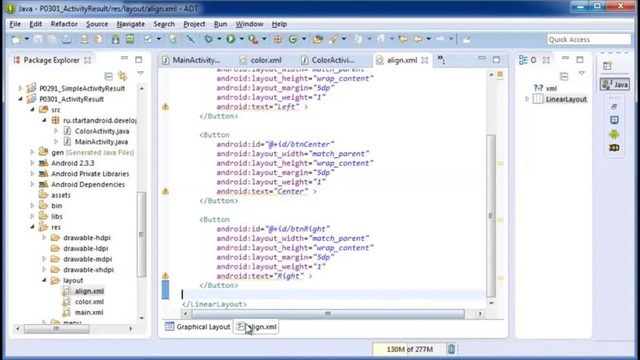Click the Collapse All icon in the Outline panel
The width and height of the screenshot is (640, 360).
click(x=564, y=76)
